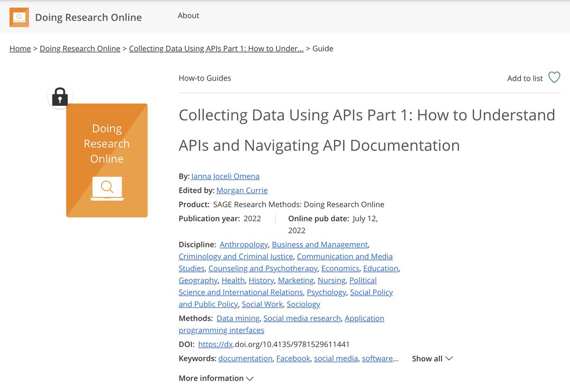Click the Publication year 2022 text
Image resolution: width=570 pixels, height=392 pixels.
click(220, 219)
